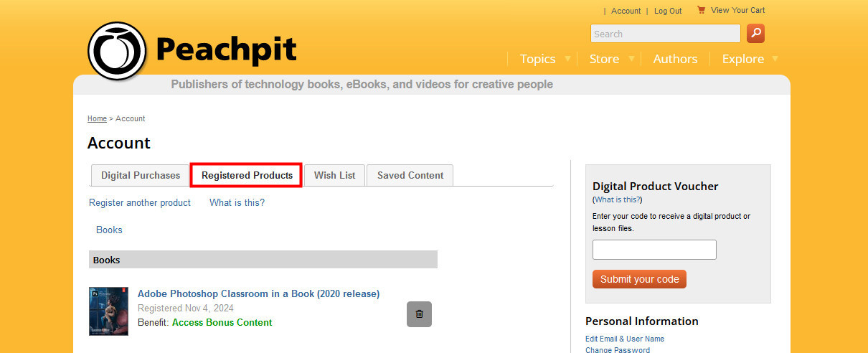This screenshot has height=353, width=868.
Task: Focus the site Search input field
Action: [x=665, y=34]
